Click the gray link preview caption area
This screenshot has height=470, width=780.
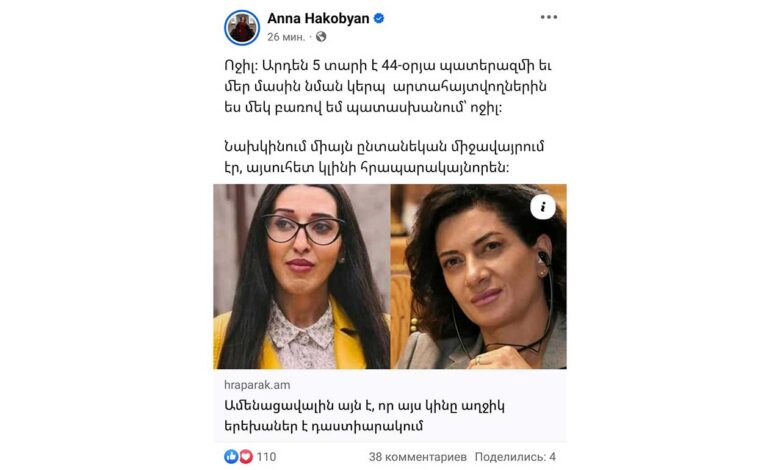point(390,405)
